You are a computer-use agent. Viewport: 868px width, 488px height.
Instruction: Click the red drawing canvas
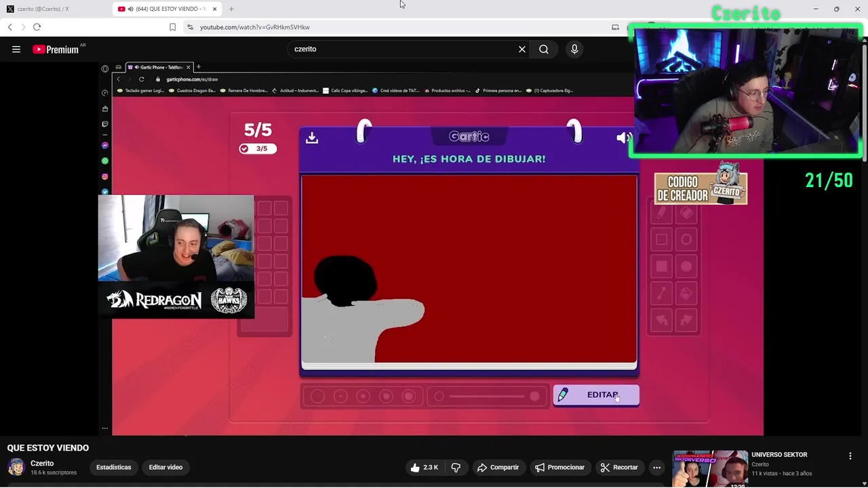tap(469, 269)
